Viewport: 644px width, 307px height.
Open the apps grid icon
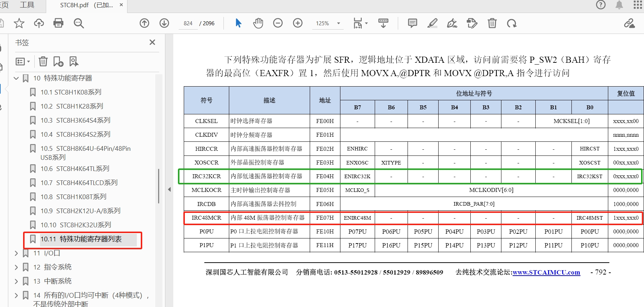638,5
